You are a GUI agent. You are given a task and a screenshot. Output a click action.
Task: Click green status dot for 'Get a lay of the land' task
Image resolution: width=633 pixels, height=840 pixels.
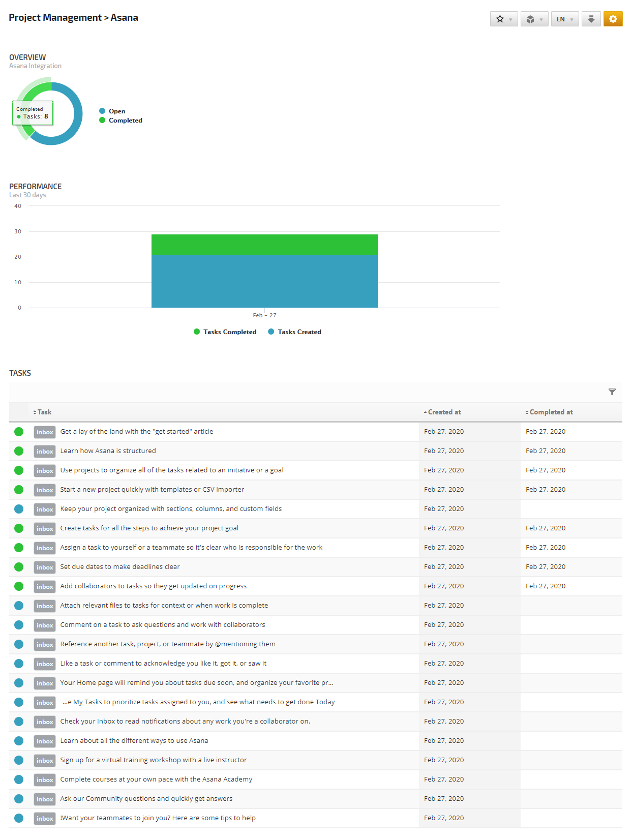tap(19, 432)
